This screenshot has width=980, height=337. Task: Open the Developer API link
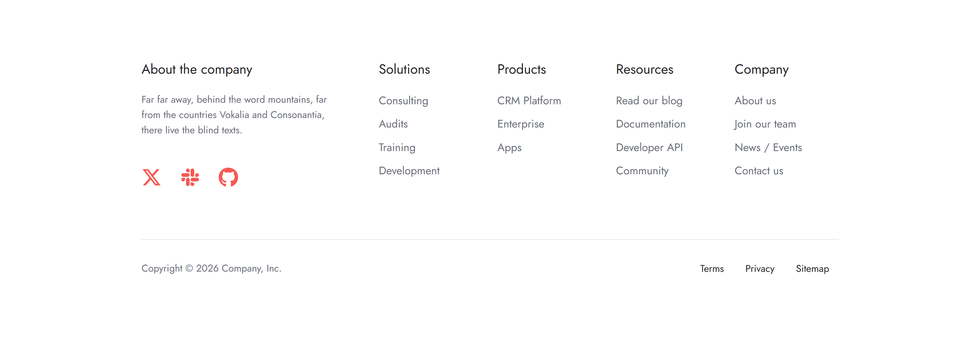(649, 147)
